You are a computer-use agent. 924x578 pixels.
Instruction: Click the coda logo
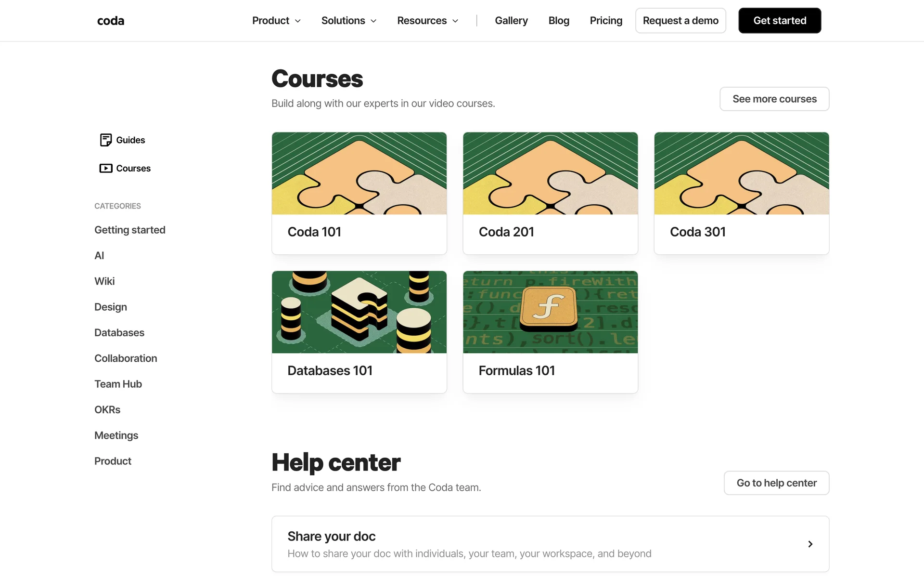(x=111, y=21)
